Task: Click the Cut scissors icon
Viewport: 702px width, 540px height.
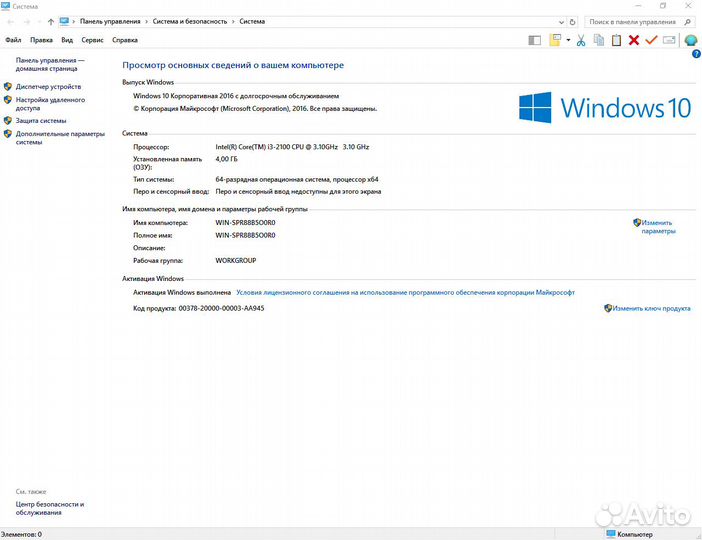Action: [581, 40]
